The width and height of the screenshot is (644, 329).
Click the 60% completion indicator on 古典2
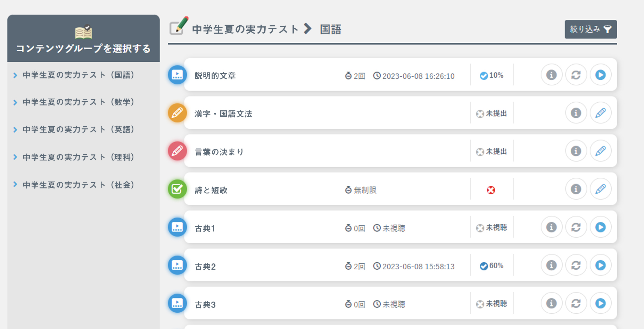[492, 265]
